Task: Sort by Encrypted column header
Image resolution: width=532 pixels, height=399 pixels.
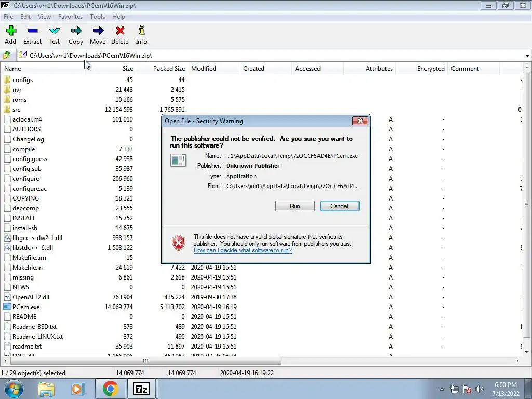Action: pyautogui.click(x=421, y=68)
